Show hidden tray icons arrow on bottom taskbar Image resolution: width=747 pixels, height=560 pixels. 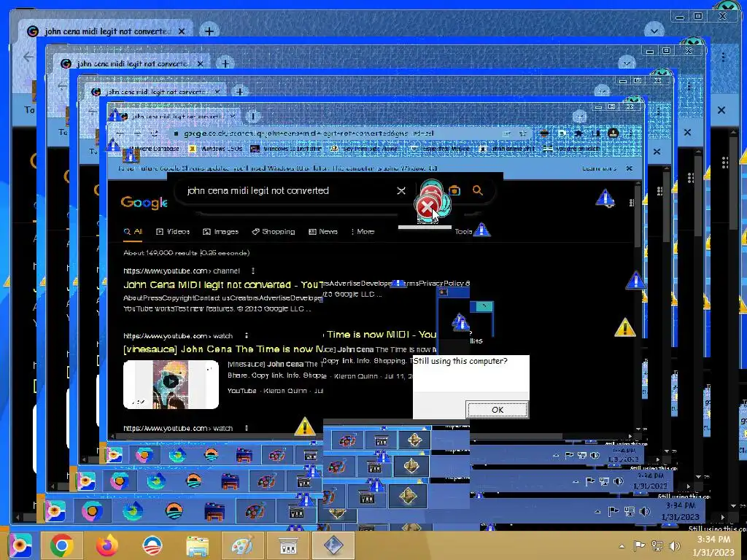[x=622, y=545]
